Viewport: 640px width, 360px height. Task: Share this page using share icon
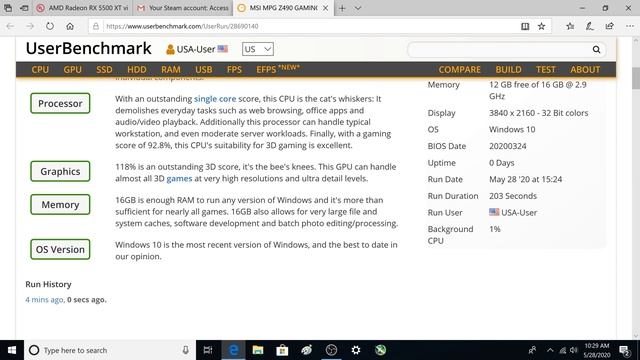pos(609,26)
